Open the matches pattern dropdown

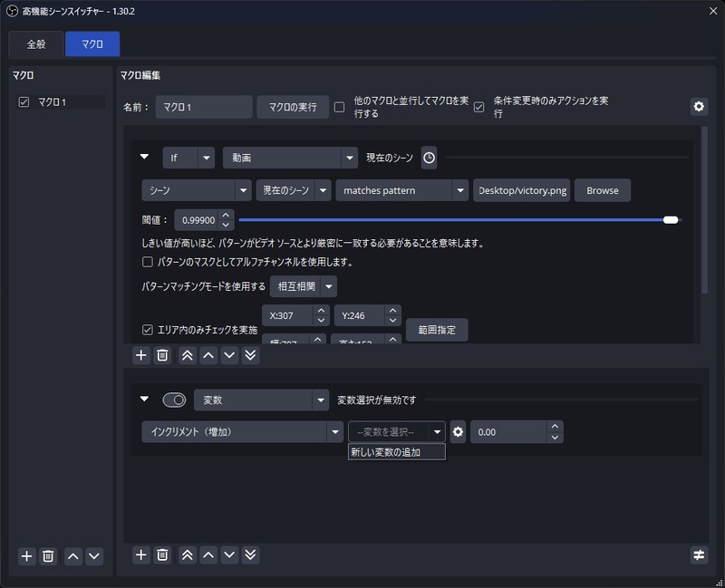(x=401, y=190)
